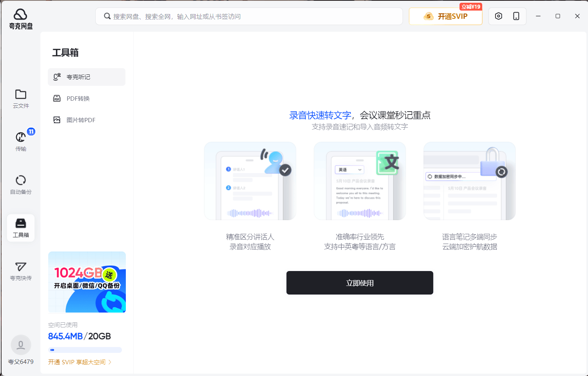This screenshot has width=588, height=376.
Task: Open the 1024GB backup promotion banner
Action: [x=87, y=282]
